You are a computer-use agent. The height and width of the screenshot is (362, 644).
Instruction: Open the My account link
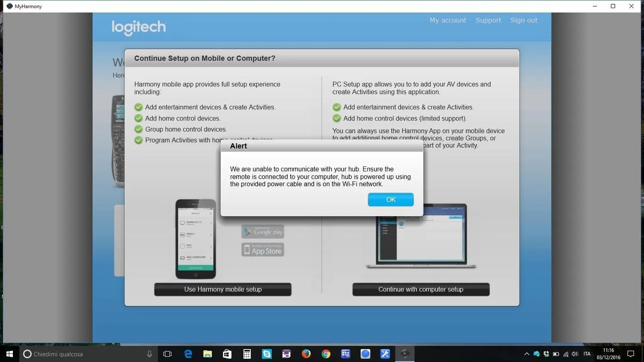[x=448, y=20]
